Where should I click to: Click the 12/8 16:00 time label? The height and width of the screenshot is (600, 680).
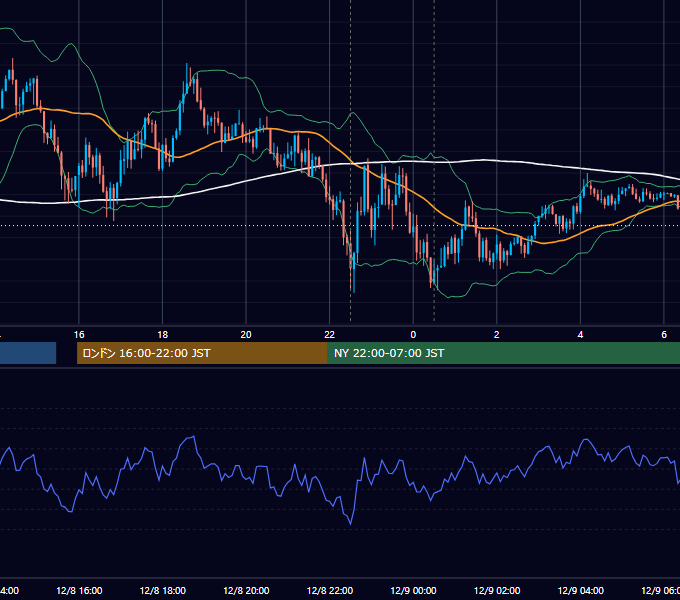79,590
